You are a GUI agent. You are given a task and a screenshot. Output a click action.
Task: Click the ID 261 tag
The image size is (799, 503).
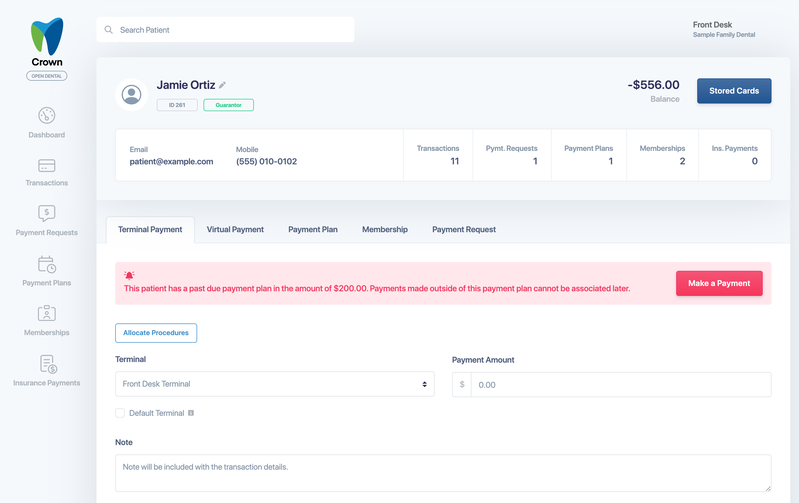177,105
